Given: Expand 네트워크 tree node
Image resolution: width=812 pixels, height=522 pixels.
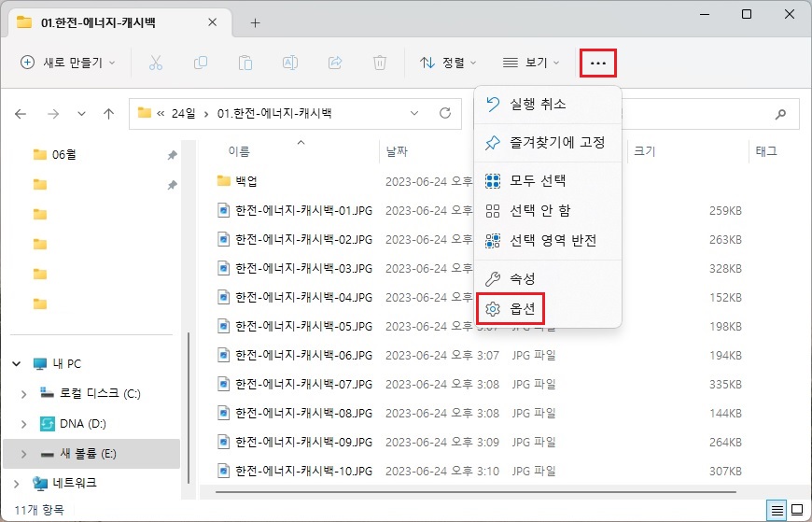Looking at the screenshot, I should (17, 484).
